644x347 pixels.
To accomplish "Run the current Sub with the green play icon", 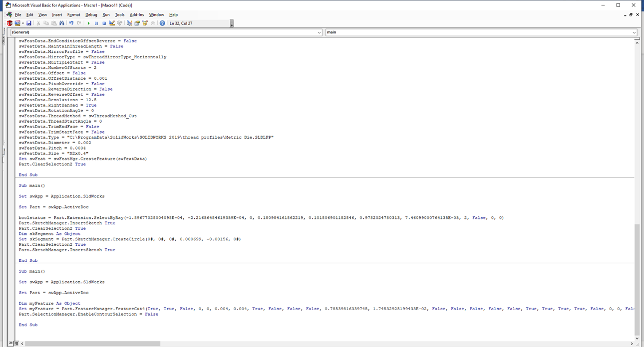I will pyautogui.click(x=88, y=23).
